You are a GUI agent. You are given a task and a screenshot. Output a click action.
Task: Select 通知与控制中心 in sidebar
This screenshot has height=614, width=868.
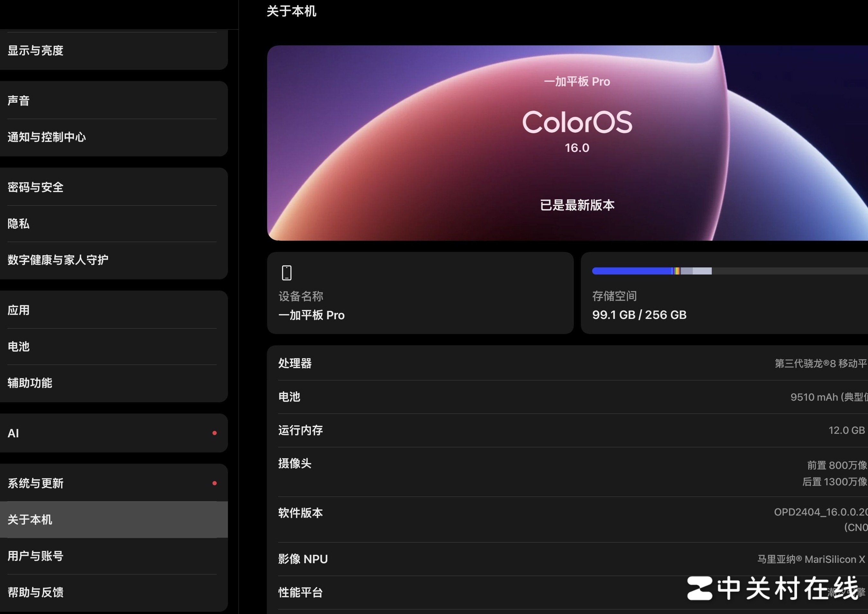[47, 137]
